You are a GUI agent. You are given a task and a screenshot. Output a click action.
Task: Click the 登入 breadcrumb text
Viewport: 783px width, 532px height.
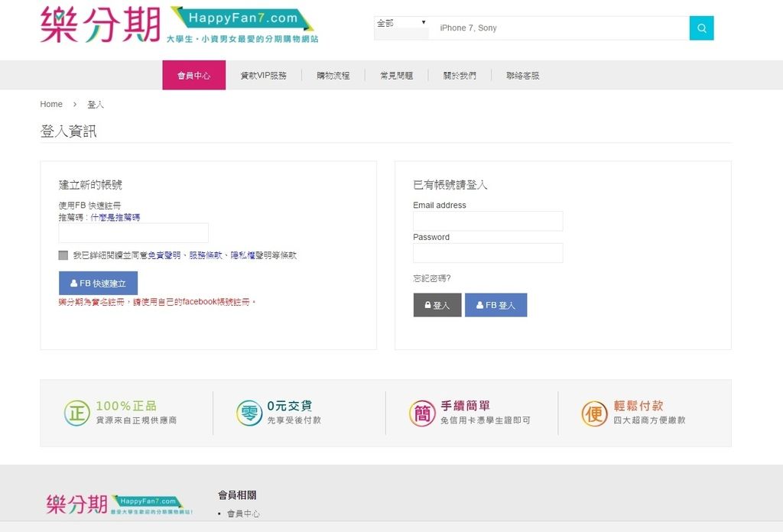point(96,104)
